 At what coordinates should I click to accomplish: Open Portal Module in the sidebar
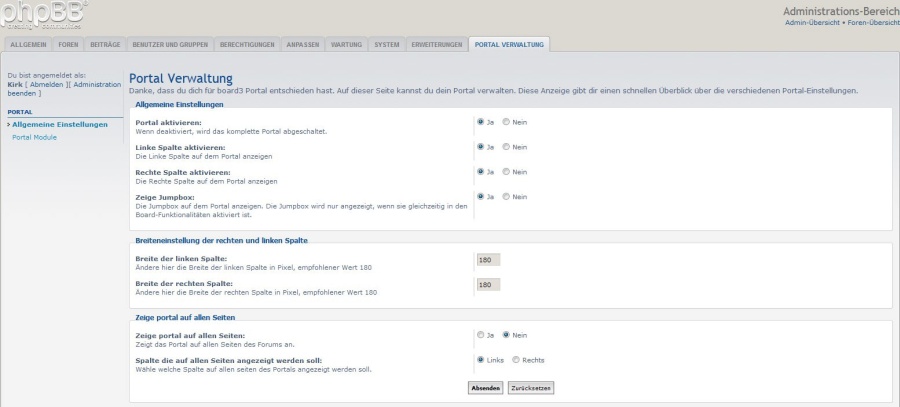[34, 137]
